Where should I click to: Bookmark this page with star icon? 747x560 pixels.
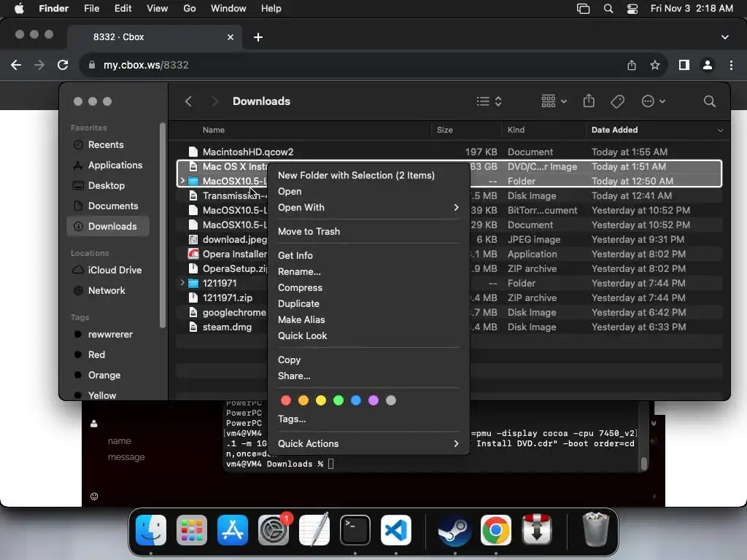(x=655, y=65)
